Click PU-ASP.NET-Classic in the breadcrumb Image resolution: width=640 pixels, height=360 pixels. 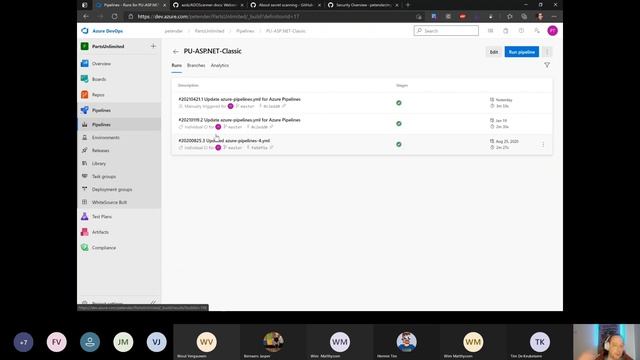[x=285, y=31]
